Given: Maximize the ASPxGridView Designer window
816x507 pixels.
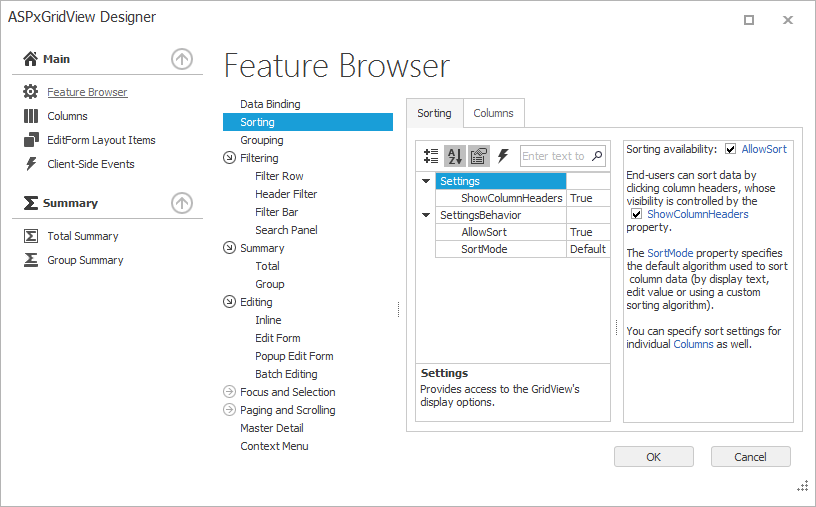Looking at the screenshot, I should pos(749,20).
